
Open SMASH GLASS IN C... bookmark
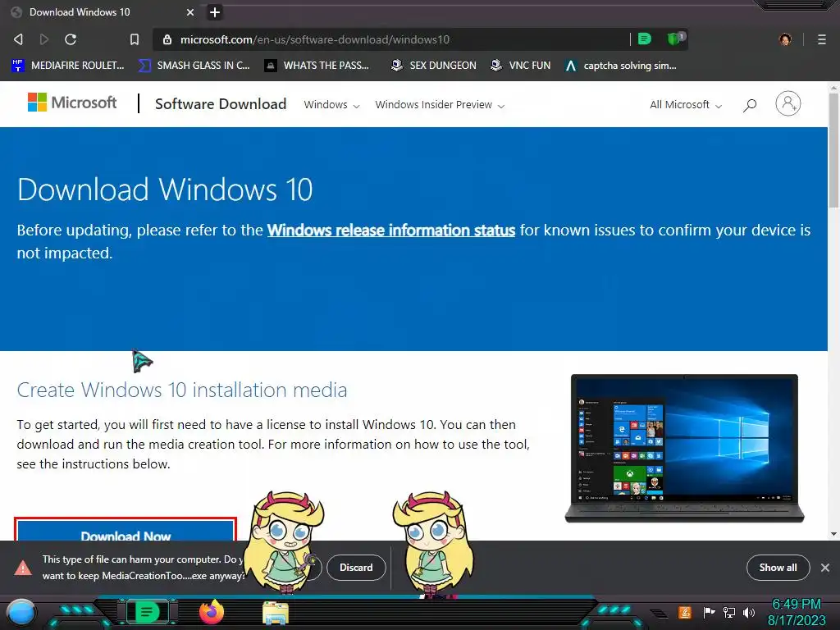(194, 66)
